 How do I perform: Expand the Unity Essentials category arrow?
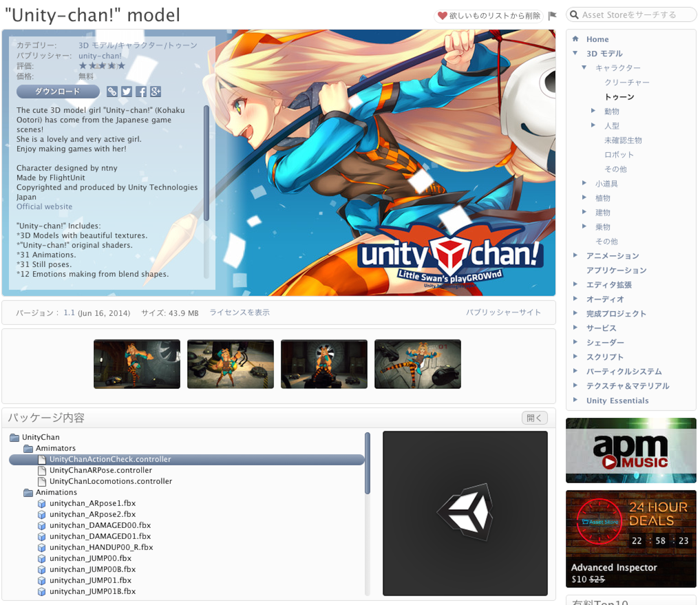point(575,400)
